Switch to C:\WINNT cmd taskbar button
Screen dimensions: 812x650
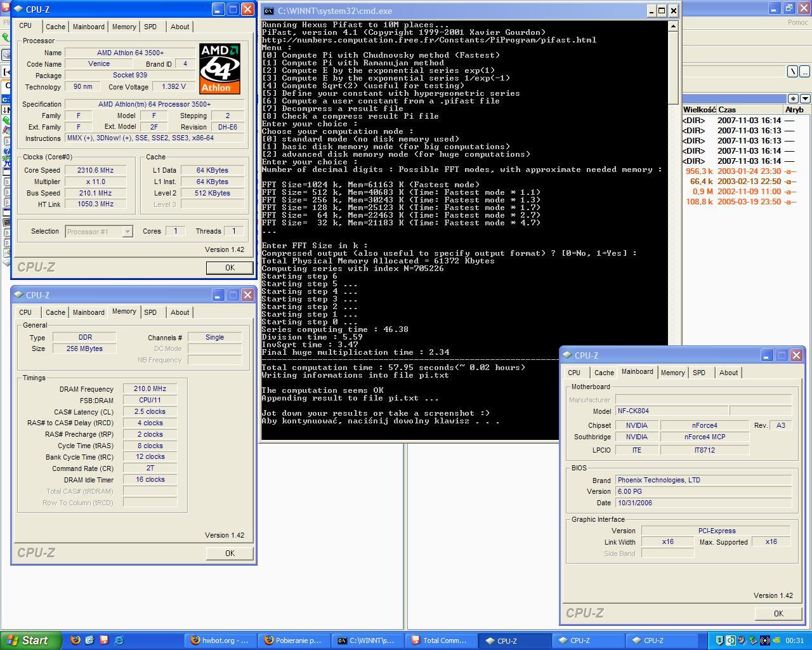coord(367,640)
